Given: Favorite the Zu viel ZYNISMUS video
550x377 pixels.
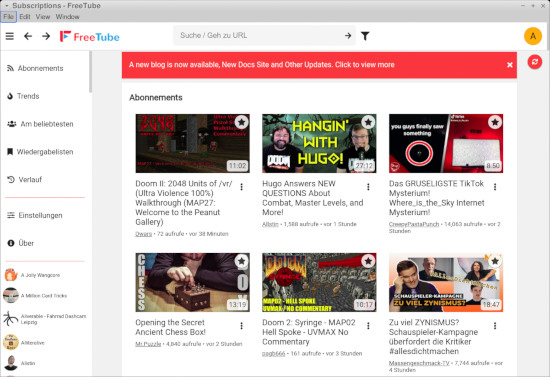Looking at the screenshot, I should pos(495,261).
